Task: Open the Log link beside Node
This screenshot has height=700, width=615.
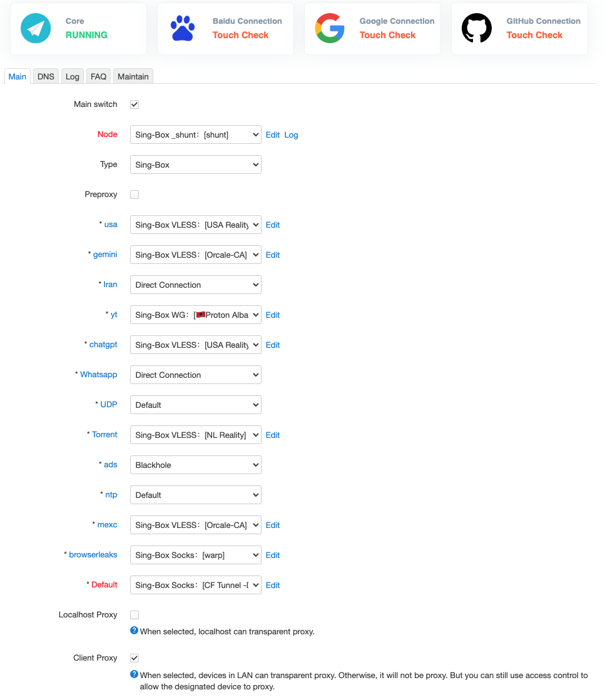Action: 291,134
